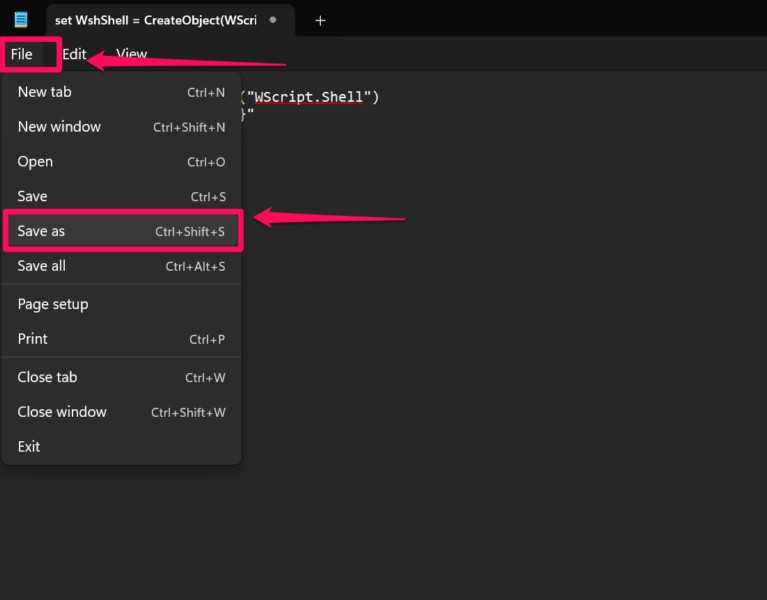The height and width of the screenshot is (600, 767).
Task: Open the View menu
Action: [131, 54]
